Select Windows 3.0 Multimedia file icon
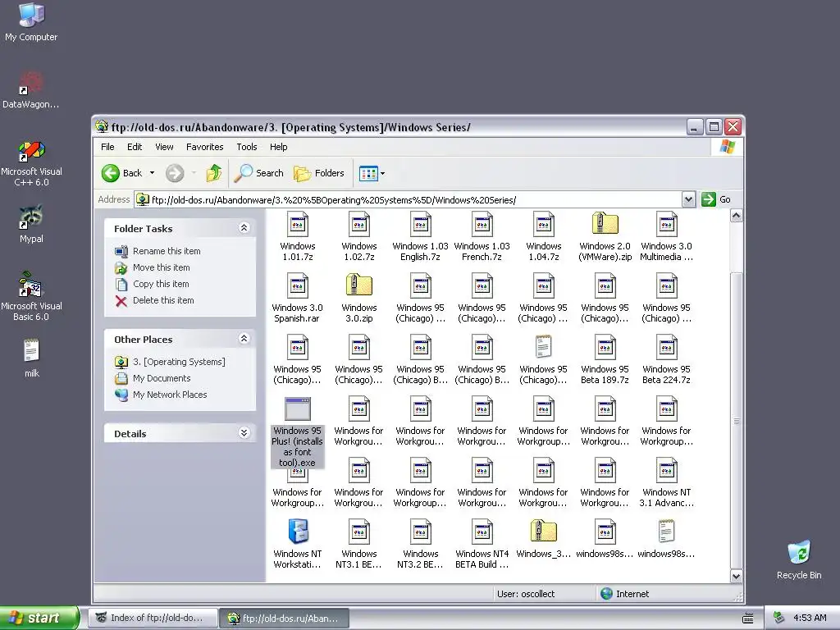 point(666,225)
